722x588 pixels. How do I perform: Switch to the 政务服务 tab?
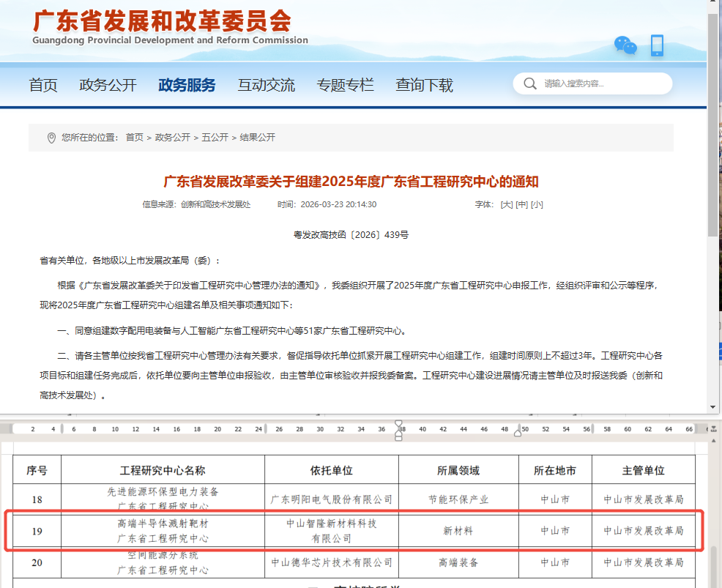185,84
